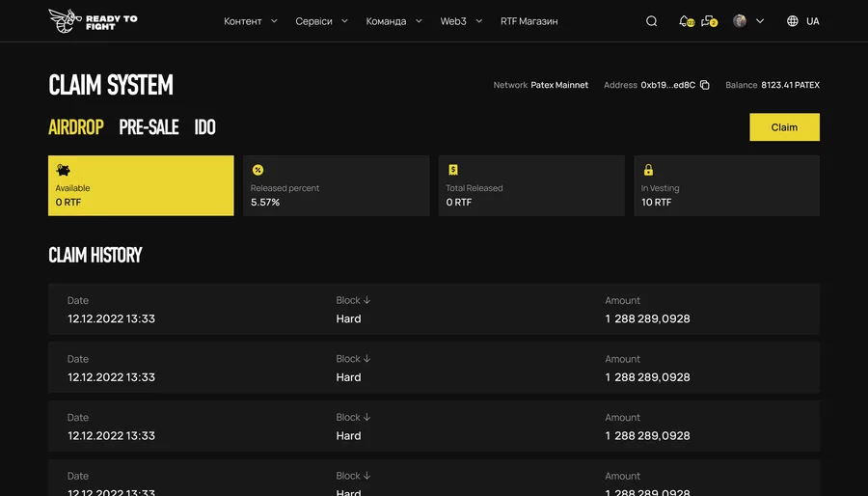Select the Total Released card

pyautogui.click(x=531, y=185)
